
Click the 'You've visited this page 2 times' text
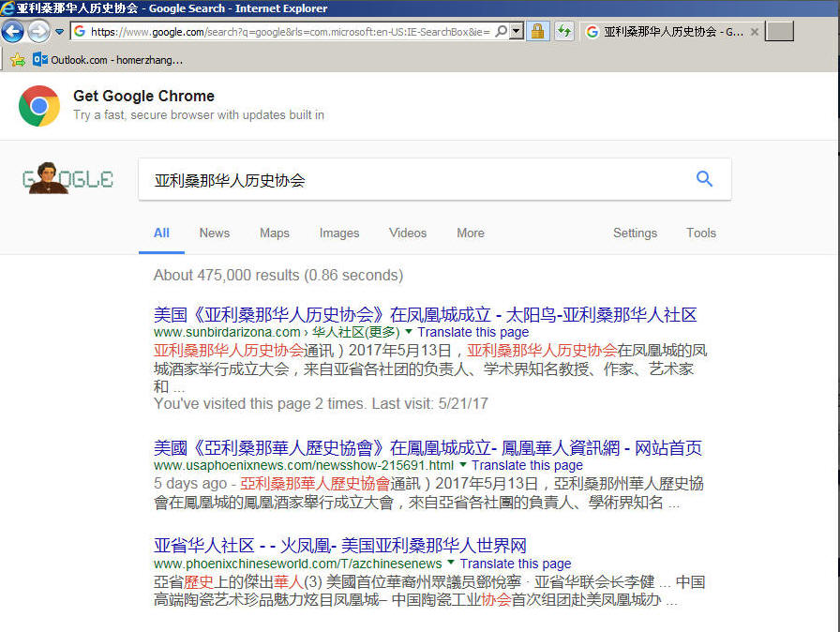tap(321, 403)
